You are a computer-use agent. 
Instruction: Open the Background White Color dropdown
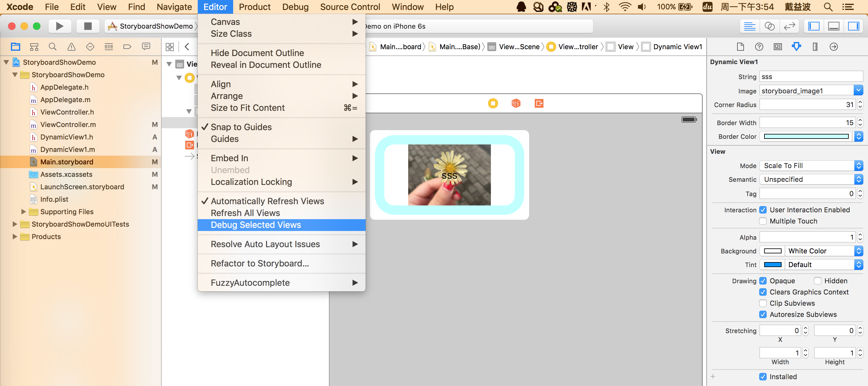[824, 251]
